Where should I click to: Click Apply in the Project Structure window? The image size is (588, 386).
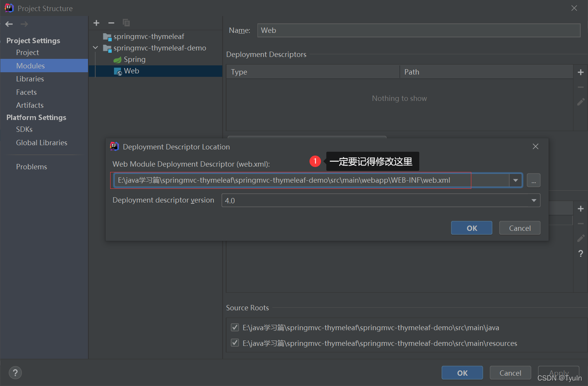coord(559,373)
